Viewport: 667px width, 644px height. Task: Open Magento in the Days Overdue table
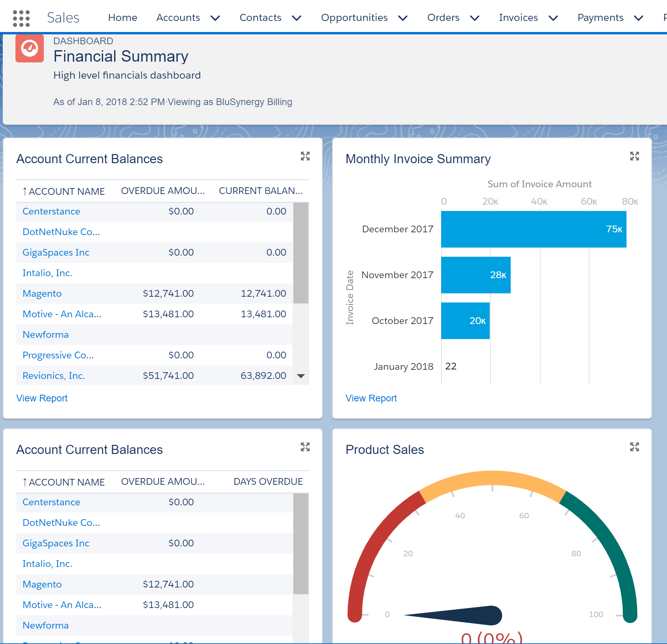pyautogui.click(x=42, y=584)
